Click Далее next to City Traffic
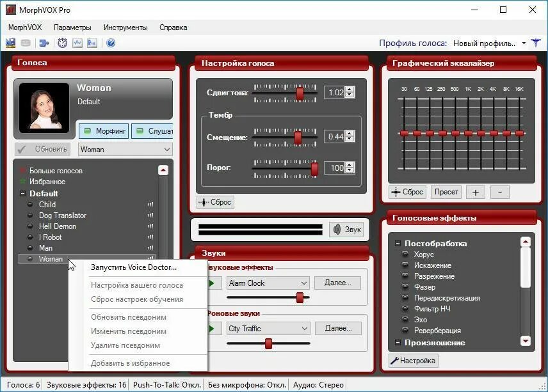 coord(338,328)
